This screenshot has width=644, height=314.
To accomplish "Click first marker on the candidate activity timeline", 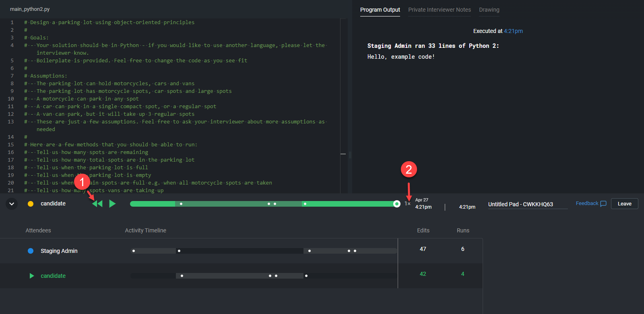I will [182, 276].
